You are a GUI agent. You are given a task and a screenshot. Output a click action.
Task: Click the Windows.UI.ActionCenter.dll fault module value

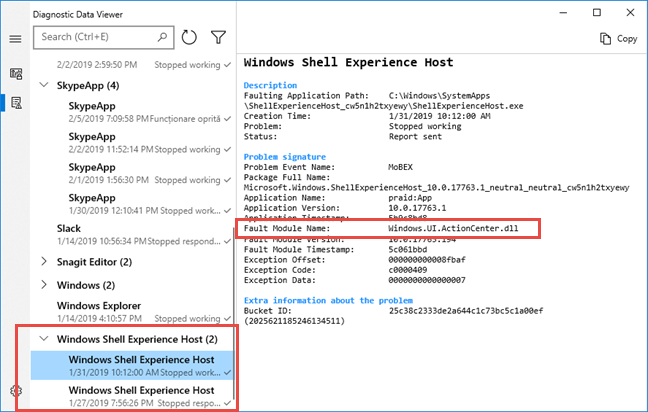[x=453, y=229]
